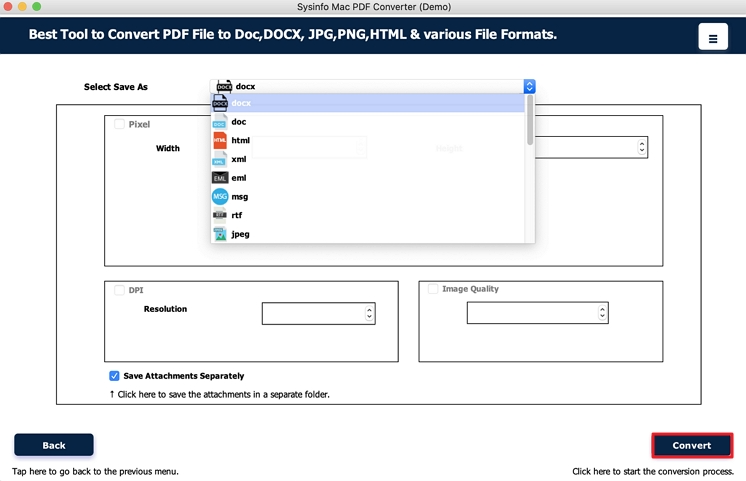
Task: Click the docx file icon in the list
Action: [x=220, y=103]
